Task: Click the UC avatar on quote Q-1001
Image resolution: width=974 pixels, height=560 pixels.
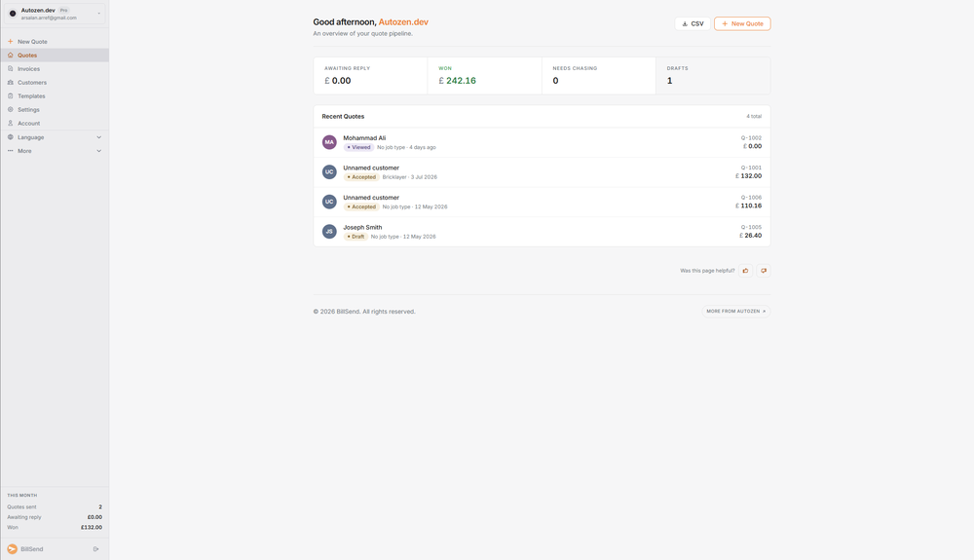Action: (329, 172)
